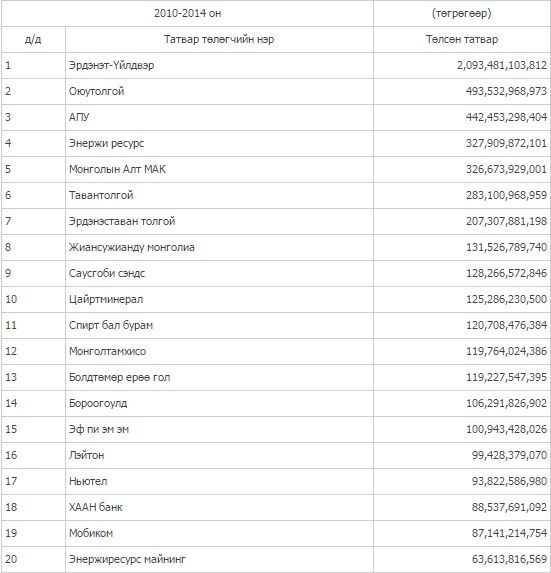Select the 2010-2014 он title cell
The height and width of the screenshot is (573, 551).
[x=187, y=14]
